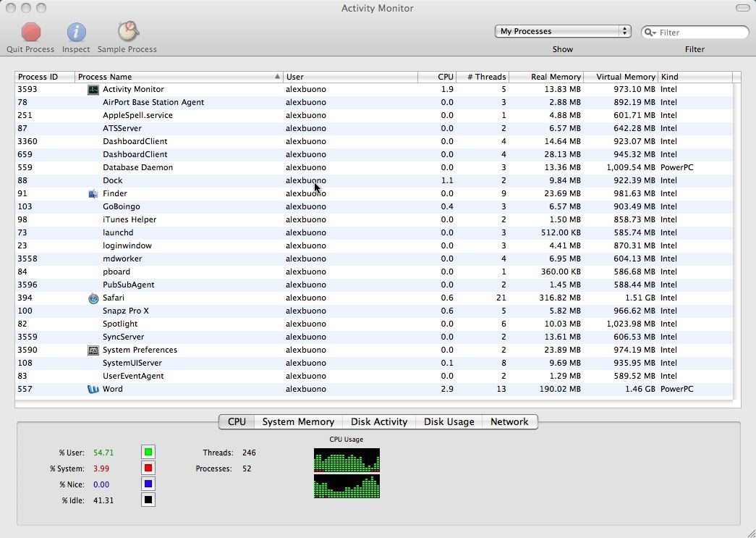The width and height of the screenshot is (756, 538).
Task: Select the ATSServer process row
Action: (374, 128)
